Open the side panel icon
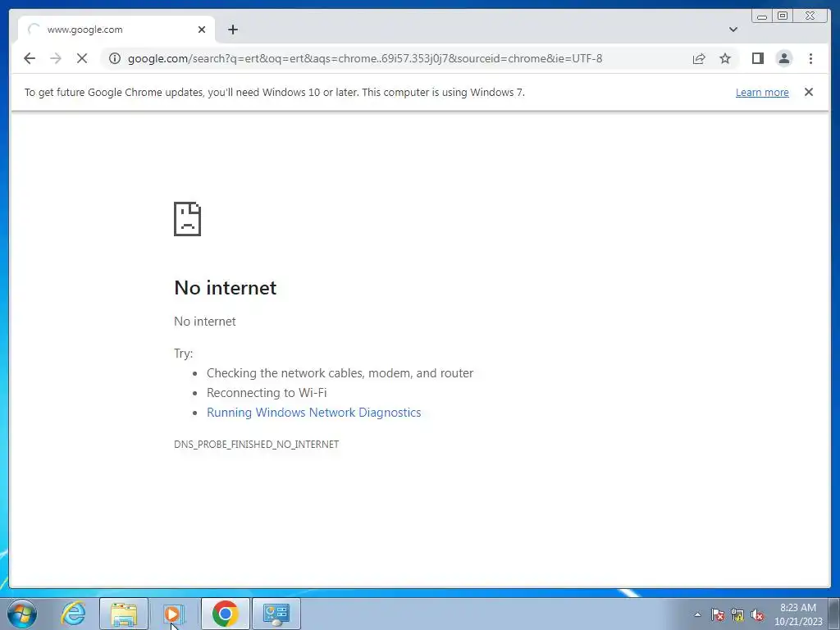 click(x=757, y=58)
